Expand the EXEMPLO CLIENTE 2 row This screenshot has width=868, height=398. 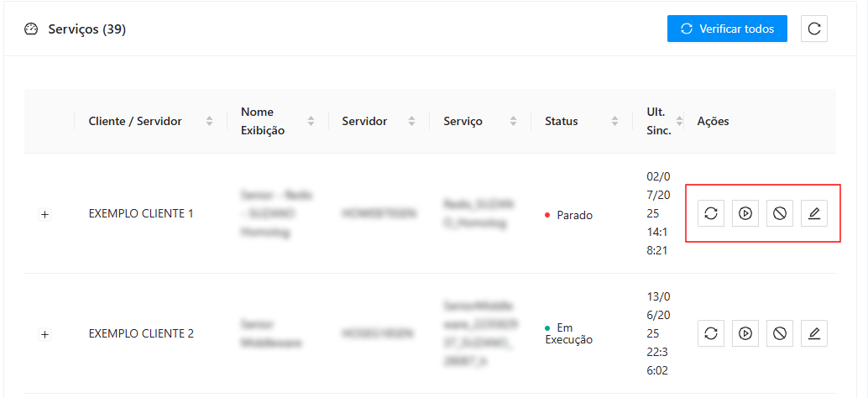pos(45,334)
